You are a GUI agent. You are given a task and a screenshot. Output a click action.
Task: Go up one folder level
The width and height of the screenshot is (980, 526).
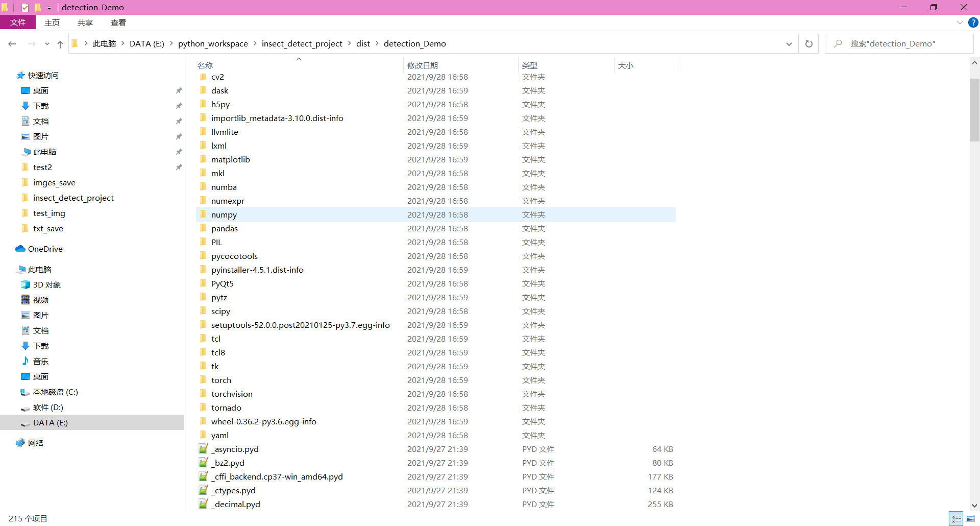pos(60,44)
